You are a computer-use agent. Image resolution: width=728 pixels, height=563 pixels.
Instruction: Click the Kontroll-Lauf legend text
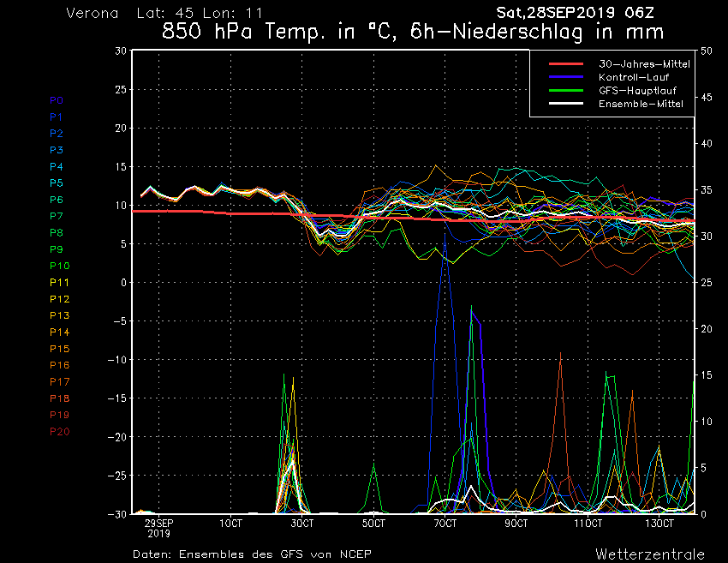633,77
